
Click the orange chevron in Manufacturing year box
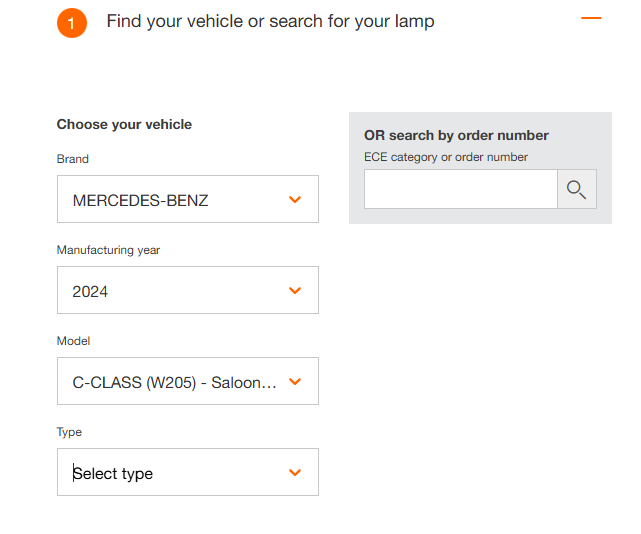295,291
